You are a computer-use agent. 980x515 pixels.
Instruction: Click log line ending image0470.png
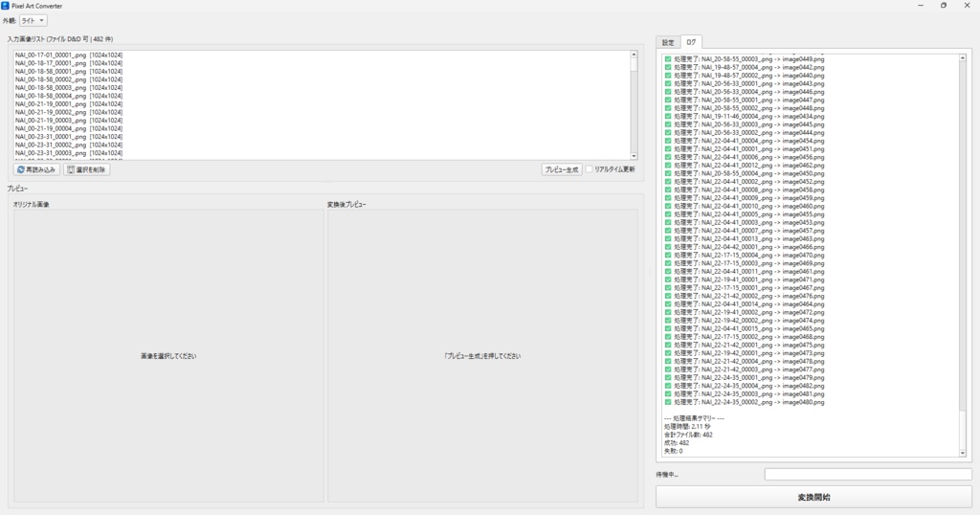(745, 255)
